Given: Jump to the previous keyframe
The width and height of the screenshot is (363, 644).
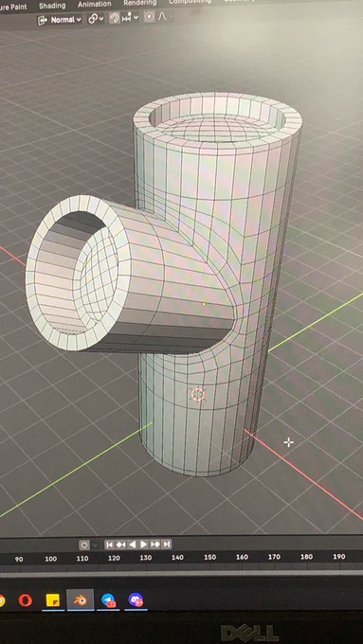Looking at the screenshot, I should (121, 545).
